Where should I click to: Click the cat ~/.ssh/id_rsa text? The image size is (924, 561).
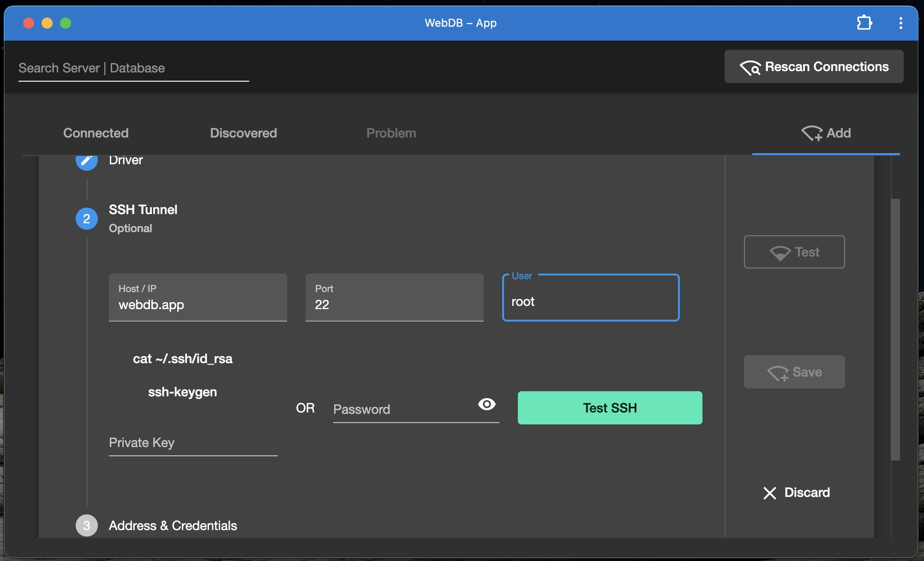tap(182, 358)
